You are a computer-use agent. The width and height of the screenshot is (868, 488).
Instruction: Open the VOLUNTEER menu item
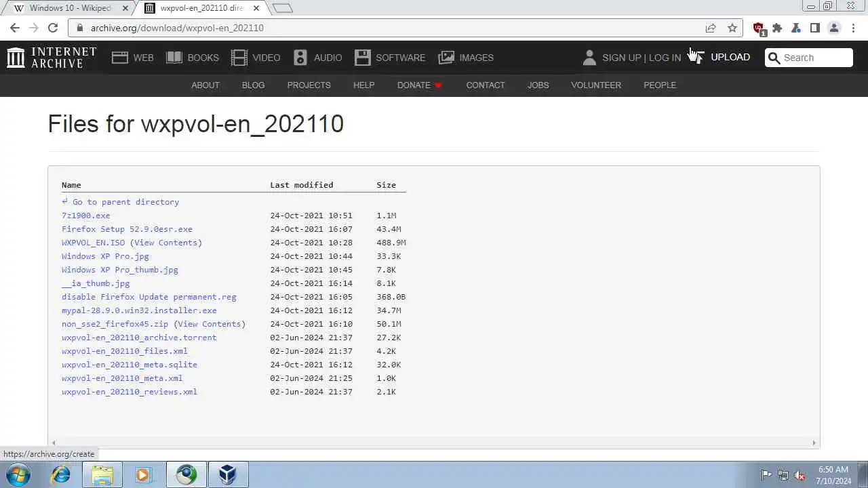click(596, 85)
